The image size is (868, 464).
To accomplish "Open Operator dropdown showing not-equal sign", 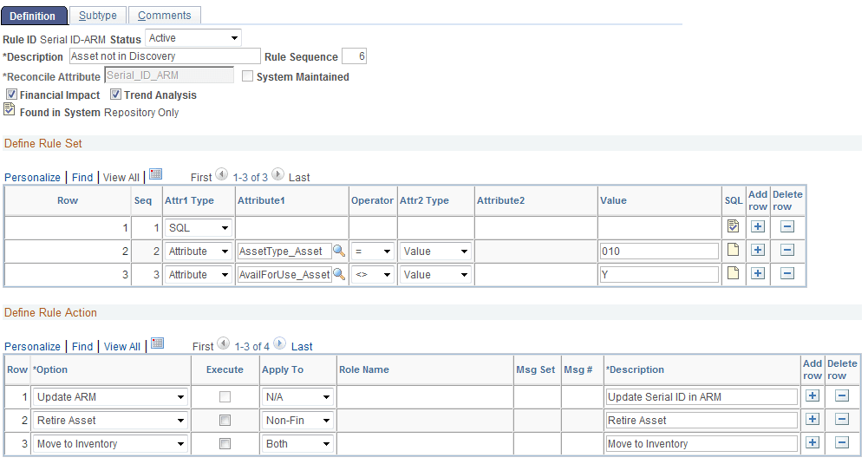I will click(373, 275).
